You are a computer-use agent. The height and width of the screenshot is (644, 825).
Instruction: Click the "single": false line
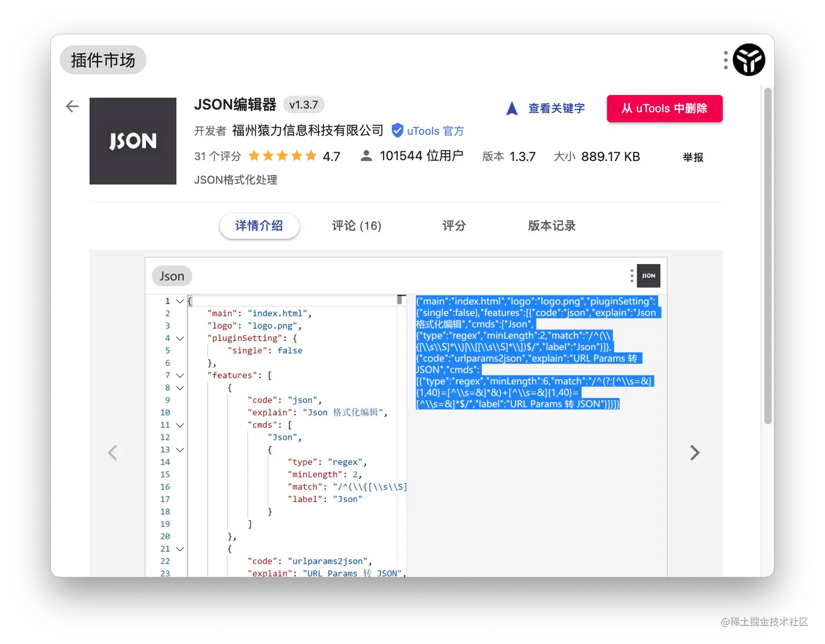265,350
